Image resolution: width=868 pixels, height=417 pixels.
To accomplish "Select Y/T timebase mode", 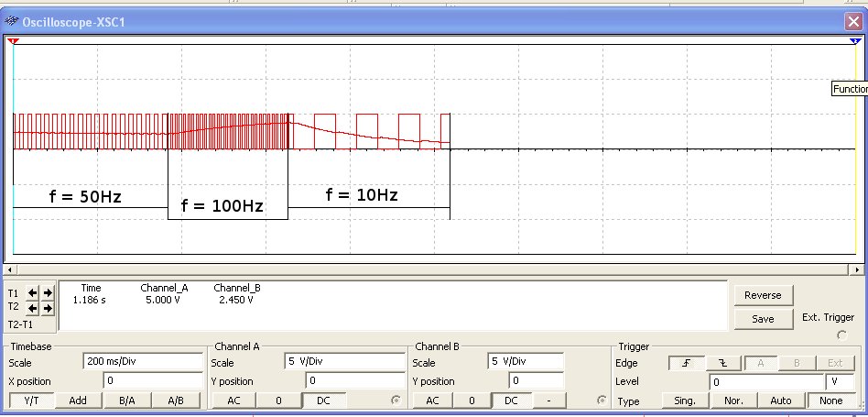I will point(30,401).
